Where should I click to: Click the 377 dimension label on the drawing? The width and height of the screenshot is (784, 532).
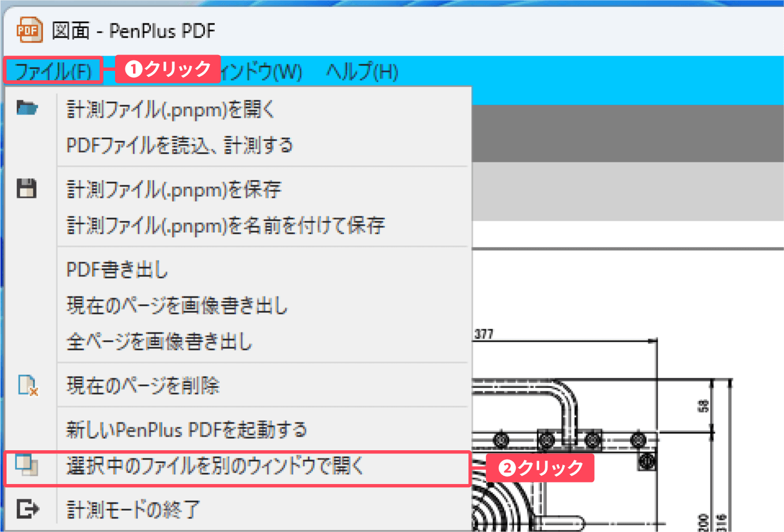coord(484,334)
